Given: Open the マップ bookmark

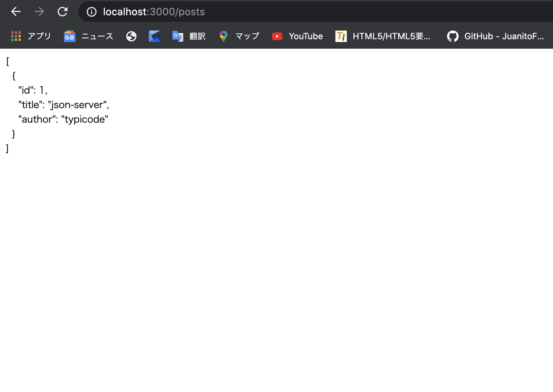Looking at the screenshot, I should tap(247, 36).
